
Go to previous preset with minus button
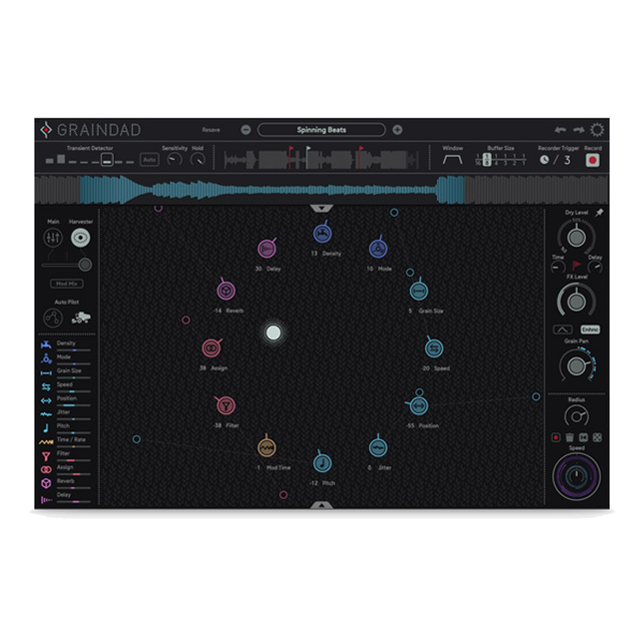(246, 130)
